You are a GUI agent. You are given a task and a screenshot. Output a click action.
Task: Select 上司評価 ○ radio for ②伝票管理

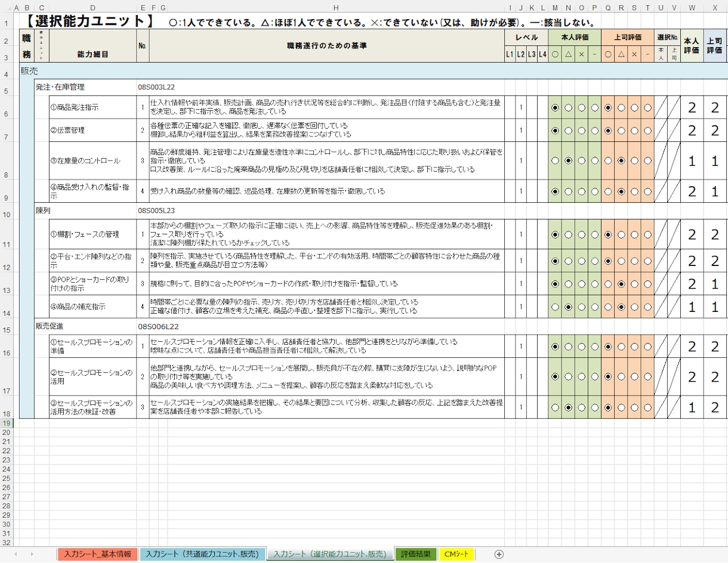coord(608,130)
